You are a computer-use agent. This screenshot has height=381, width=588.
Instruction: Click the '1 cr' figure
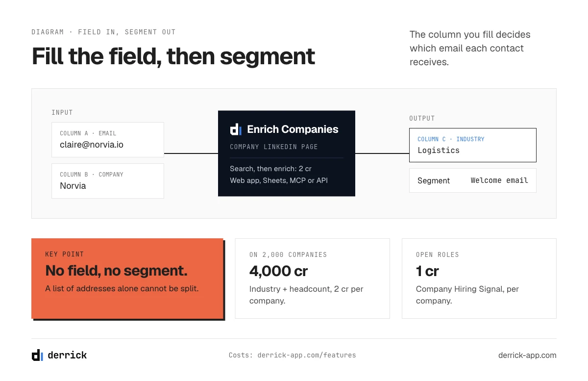pyautogui.click(x=427, y=271)
